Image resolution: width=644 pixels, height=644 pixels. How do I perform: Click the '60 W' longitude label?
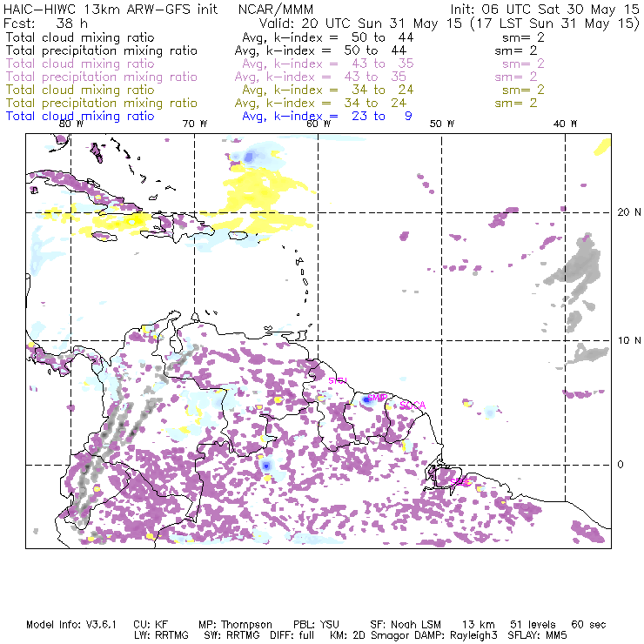click(319, 124)
